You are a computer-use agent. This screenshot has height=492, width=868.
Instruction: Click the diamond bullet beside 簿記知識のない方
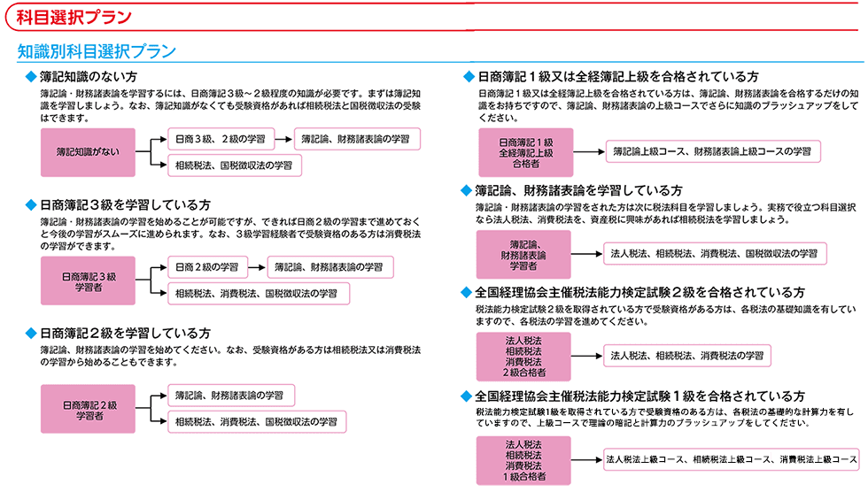pyautogui.click(x=32, y=77)
